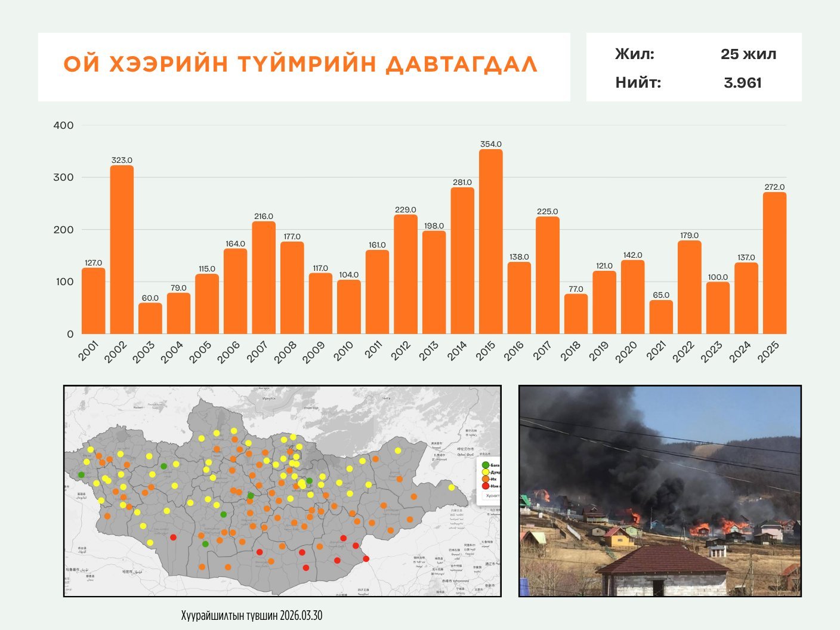Click the red 'Нэн' legend dot
This screenshot has height=630, width=840.
pos(485,486)
